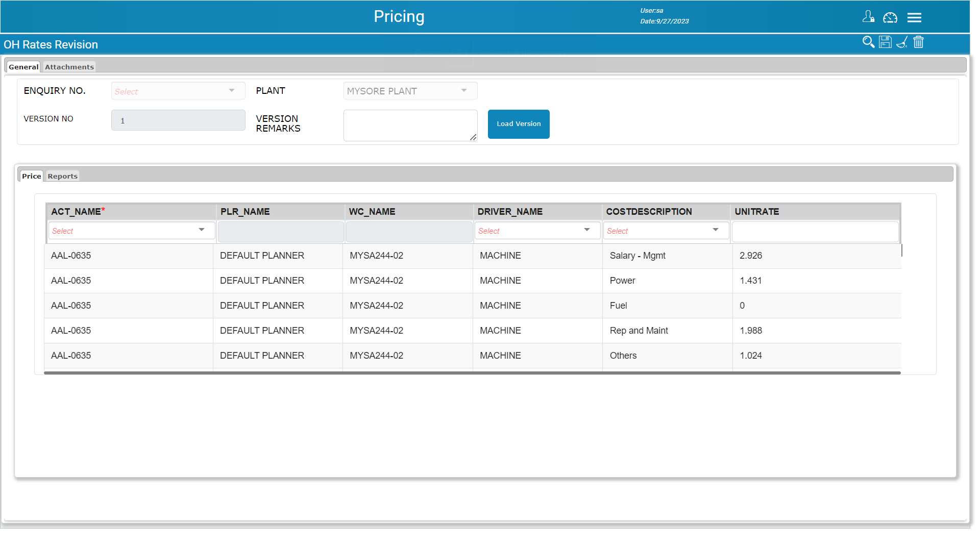The image size is (980, 551).
Task: Save using the floppy disk icon
Action: 885,42
